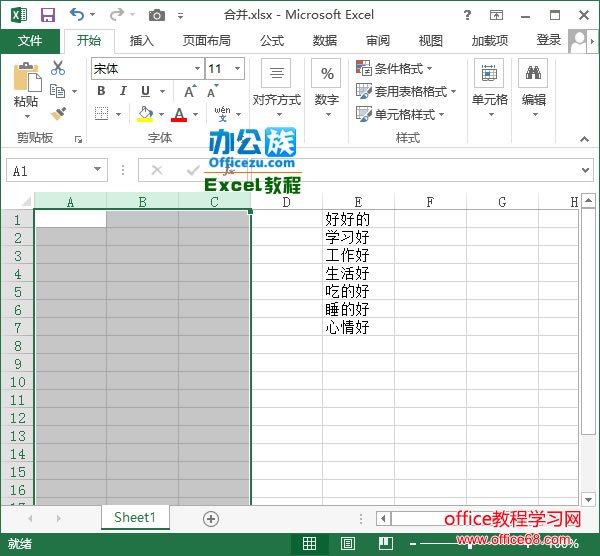Click the Format Painter brush icon
600x556 pixels.
(58, 114)
